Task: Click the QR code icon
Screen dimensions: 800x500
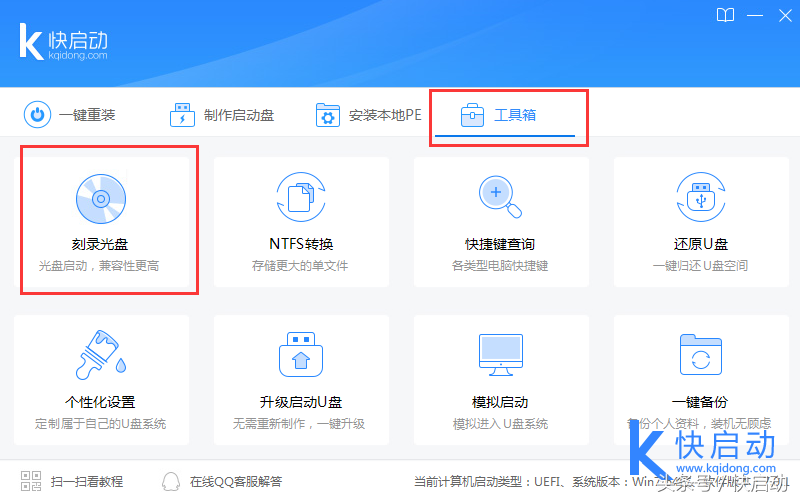Action: (x=31, y=481)
